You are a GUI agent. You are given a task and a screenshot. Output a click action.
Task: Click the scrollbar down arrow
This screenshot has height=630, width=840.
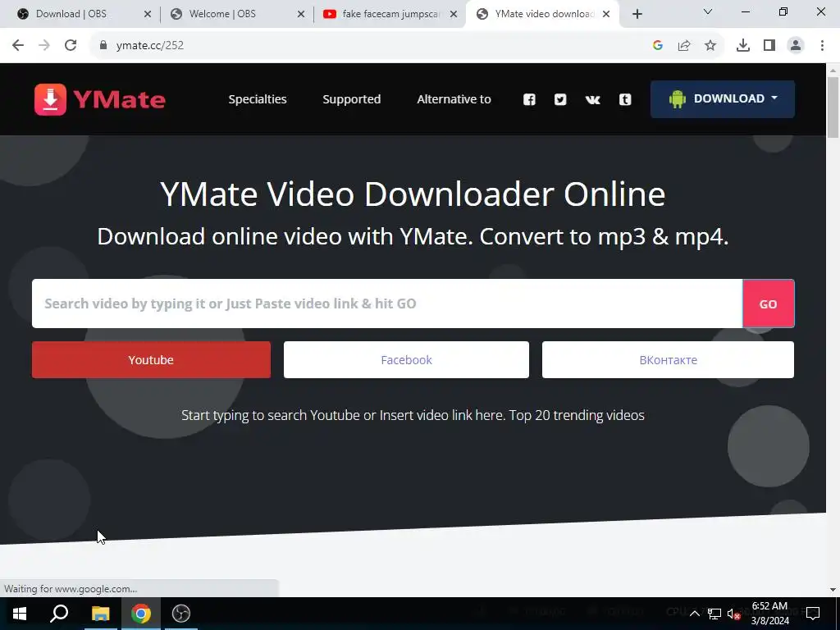833,590
